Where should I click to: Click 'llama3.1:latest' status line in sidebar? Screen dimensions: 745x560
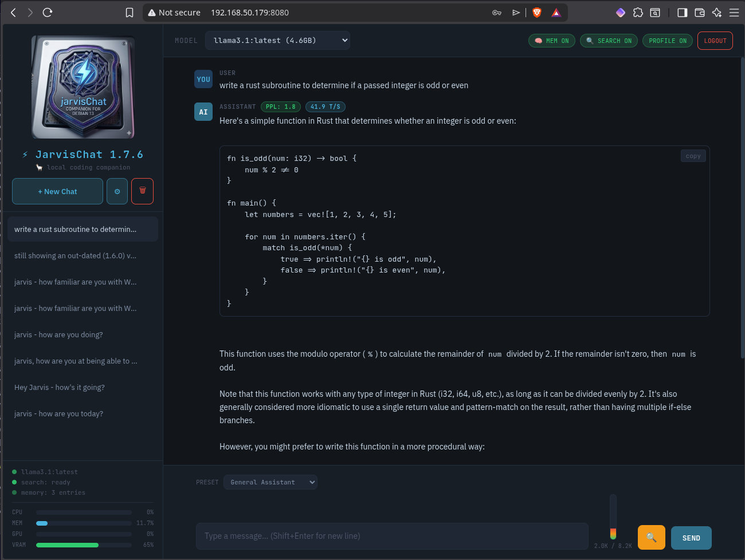pos(49,472)
